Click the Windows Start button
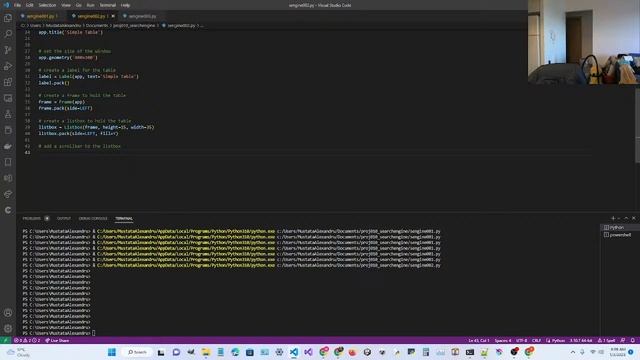 pos(111,352)
